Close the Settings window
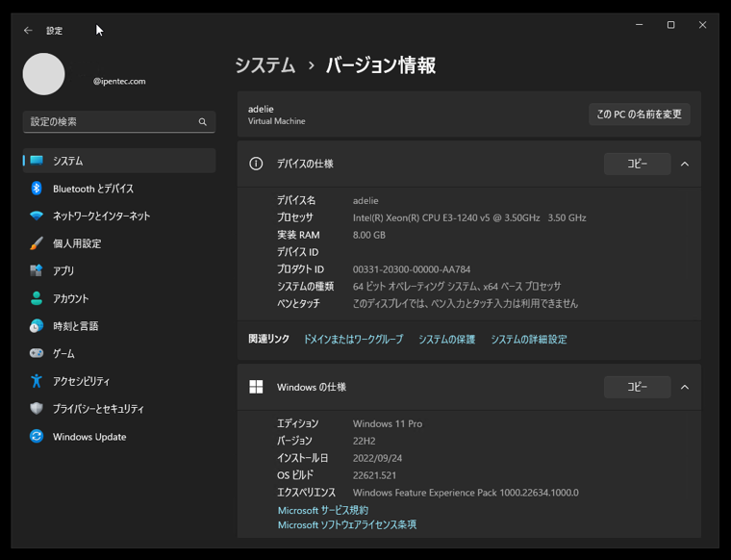This screenshot has width=731, height=560. (702, 25)
